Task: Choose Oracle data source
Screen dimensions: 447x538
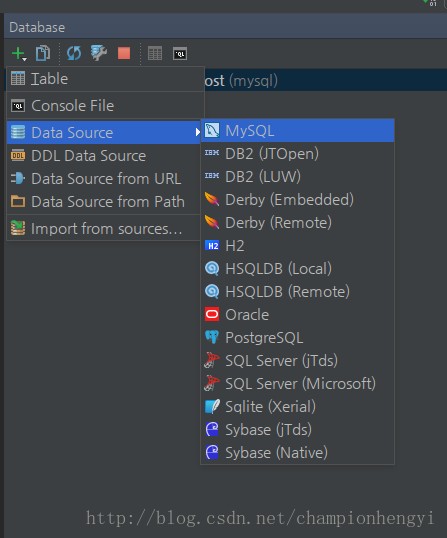Action: pos(297,315)
